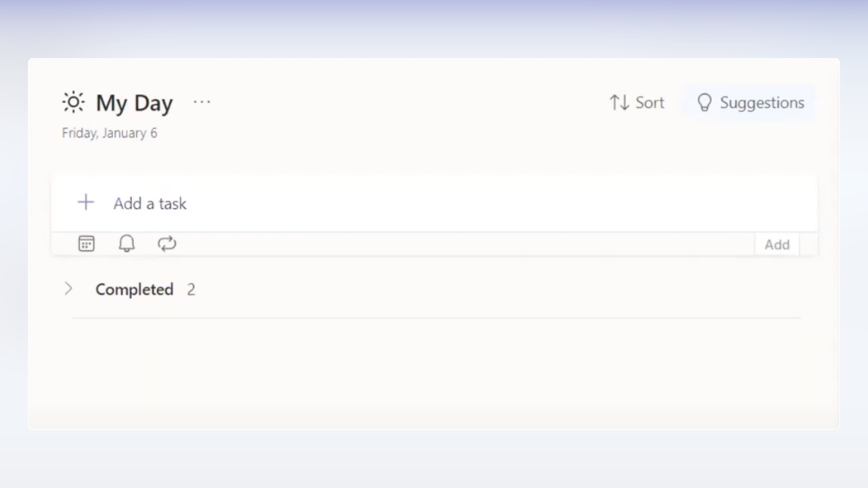Click the calendar/due date icon
The image size is (868, 488).
coord(86,243)
